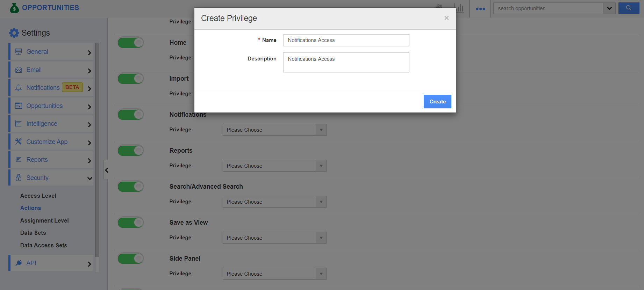Expand the search opportunities dropdown arrow

point(609,8)
